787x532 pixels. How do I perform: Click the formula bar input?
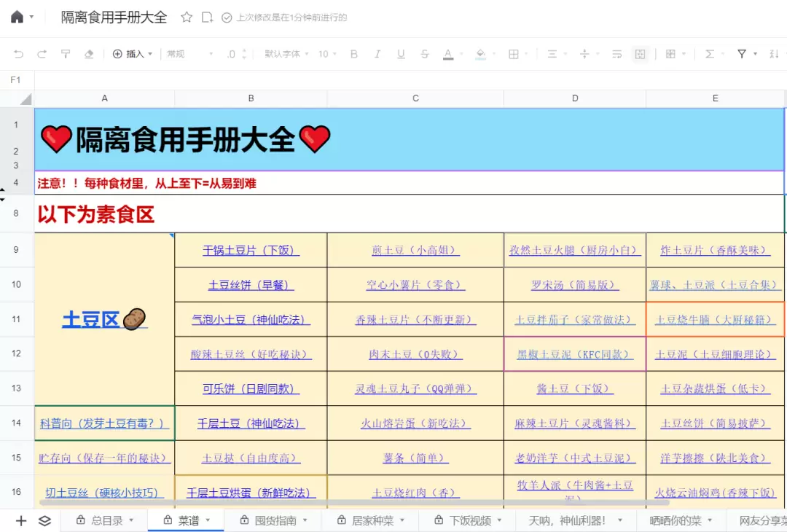click(x=410, y=80)
